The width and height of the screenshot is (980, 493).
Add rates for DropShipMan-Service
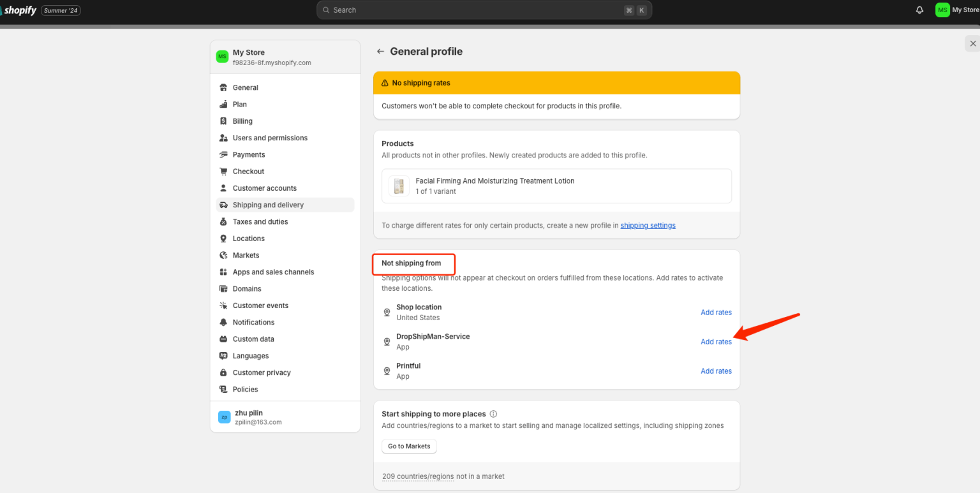[716, 342]
